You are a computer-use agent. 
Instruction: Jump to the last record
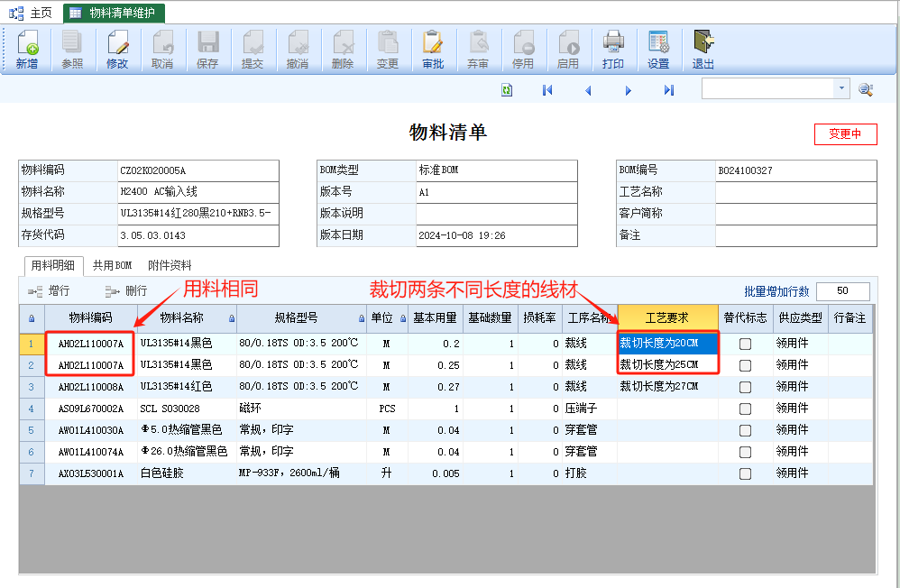[x=668, y=90]
